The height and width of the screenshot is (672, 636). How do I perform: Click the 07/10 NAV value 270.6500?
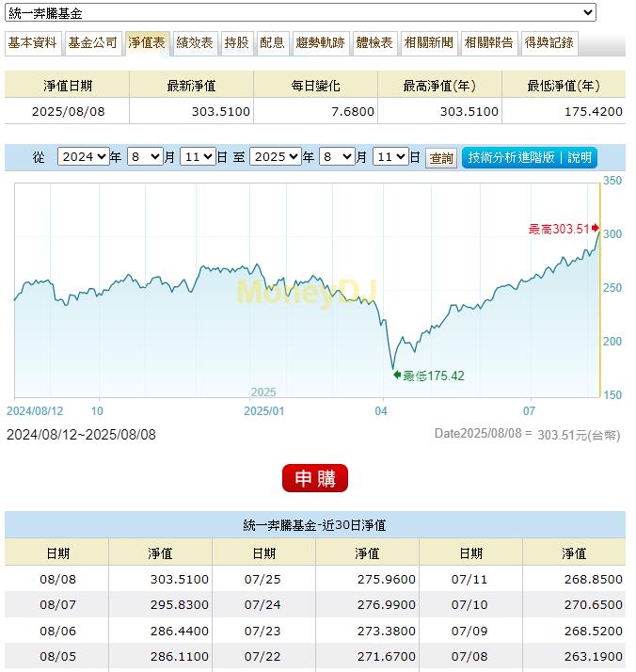(x=593, y=605)
